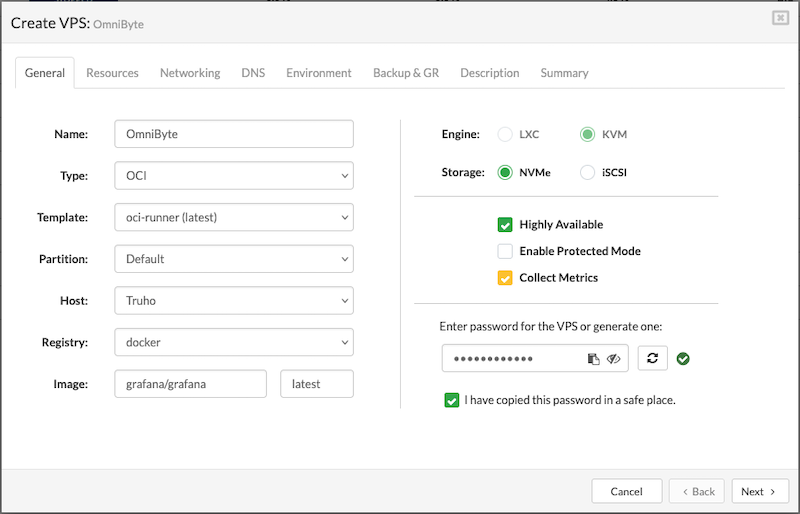
Task: Select the KVM engine radio button
Action: pos(587,134)
